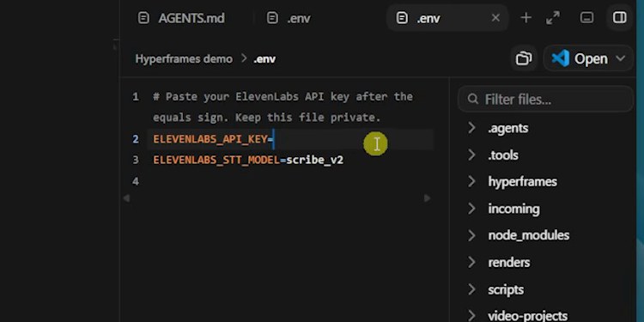Expand the renders folder chevron
The image size is (644, 322).
(x=472, y=262)
